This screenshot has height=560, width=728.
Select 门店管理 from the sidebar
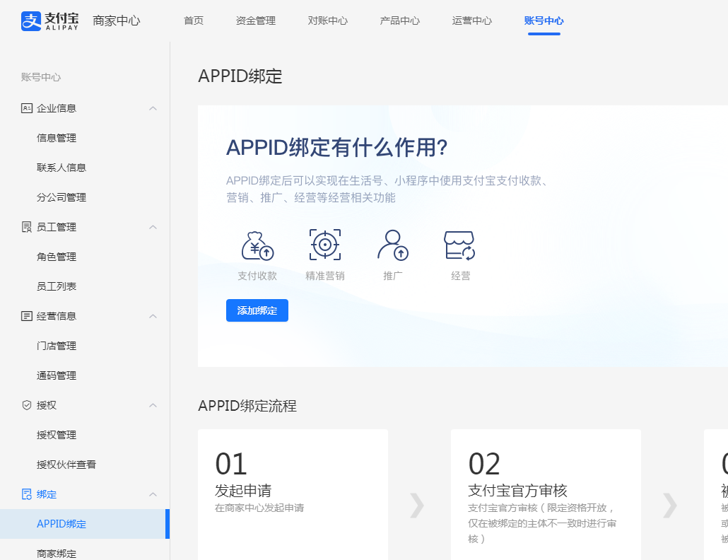(x=57, y=346)
